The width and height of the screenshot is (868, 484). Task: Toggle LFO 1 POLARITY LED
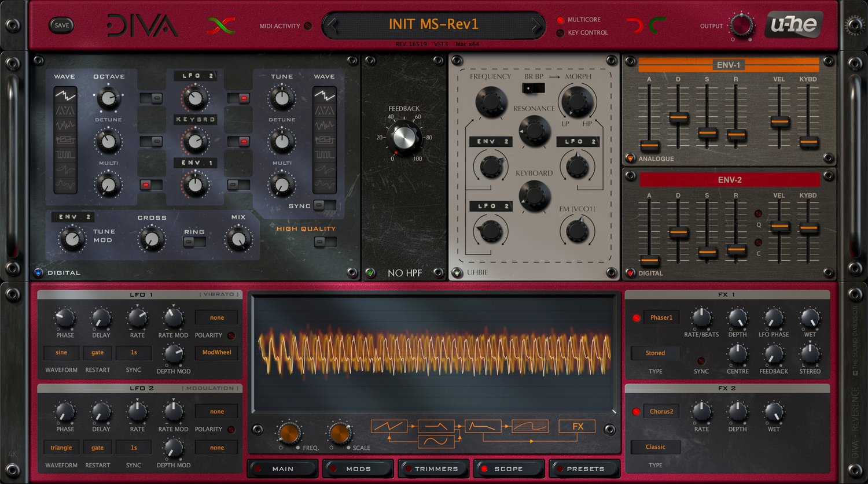click(x=231, y=335)
